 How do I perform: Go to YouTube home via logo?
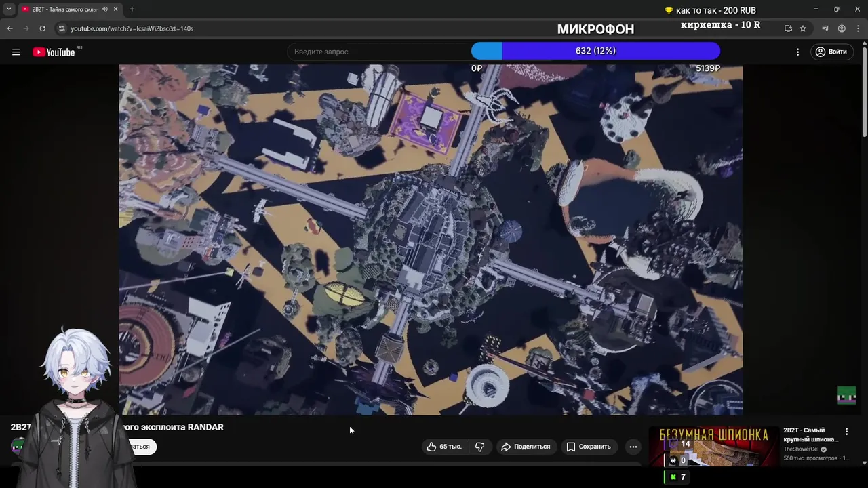54,52
